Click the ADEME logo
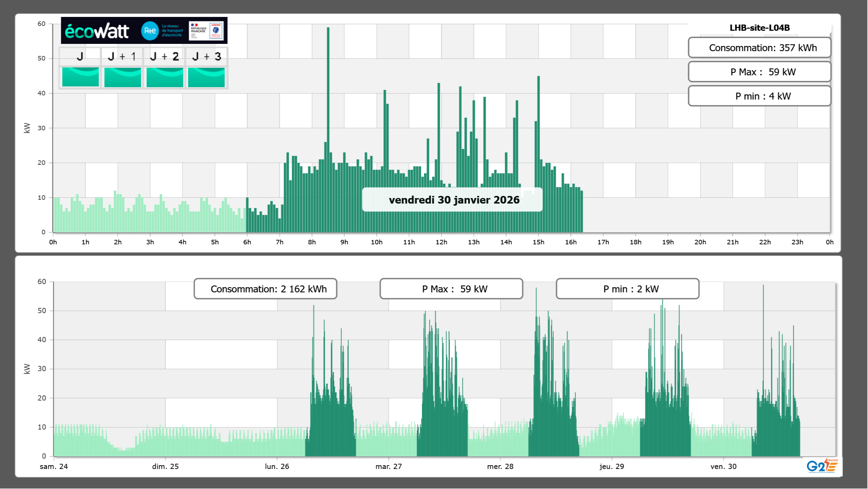The image size is (868, 489). click(216, 31)
